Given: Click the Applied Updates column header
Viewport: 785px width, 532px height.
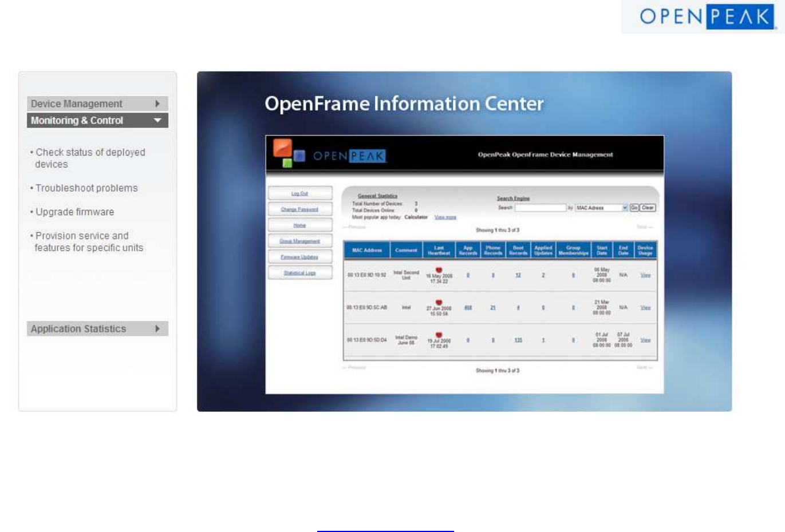Looking at the screenshot, I should 543,251.
